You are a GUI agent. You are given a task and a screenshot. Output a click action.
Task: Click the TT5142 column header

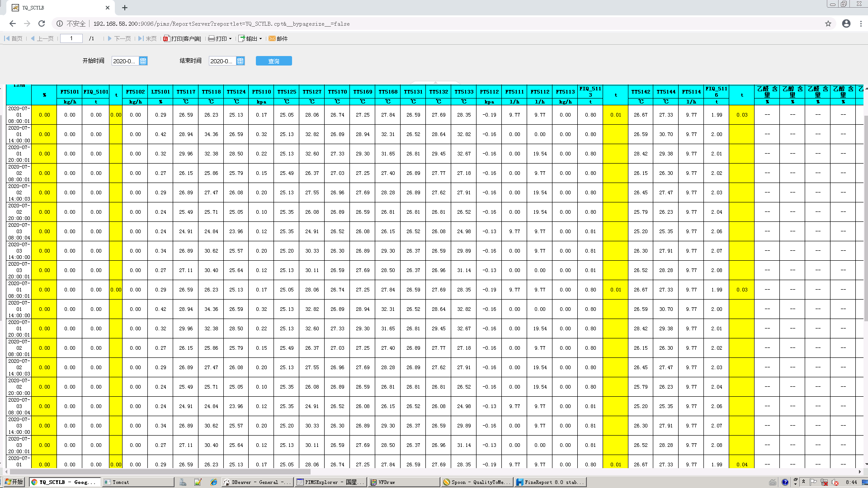pos(641,92)
